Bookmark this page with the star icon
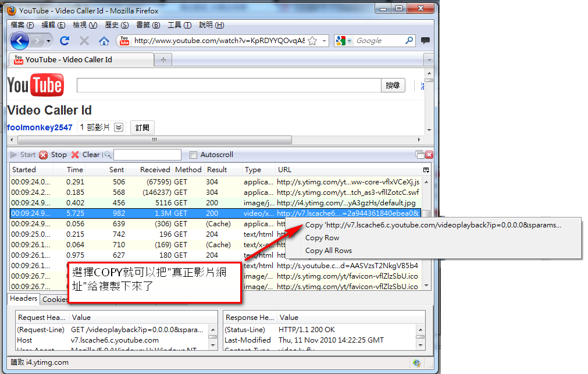The image size is (588, 374). [x=312, y=41]
